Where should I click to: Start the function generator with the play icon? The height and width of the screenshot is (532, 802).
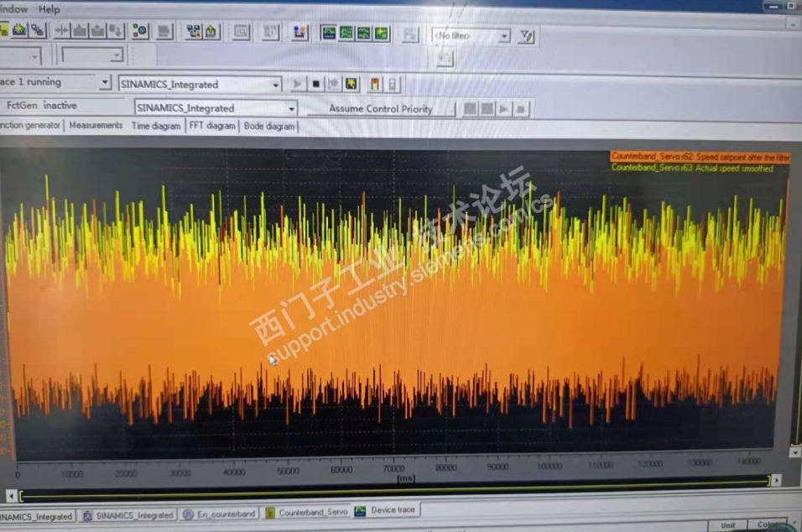coord(504,109)
